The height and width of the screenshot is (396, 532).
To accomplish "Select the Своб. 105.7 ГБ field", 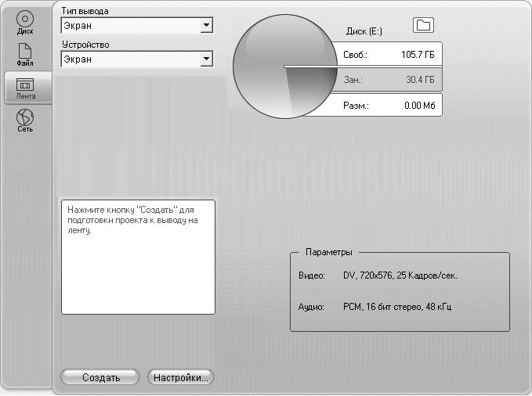I will pyautogui.click(x=389, y=55).
